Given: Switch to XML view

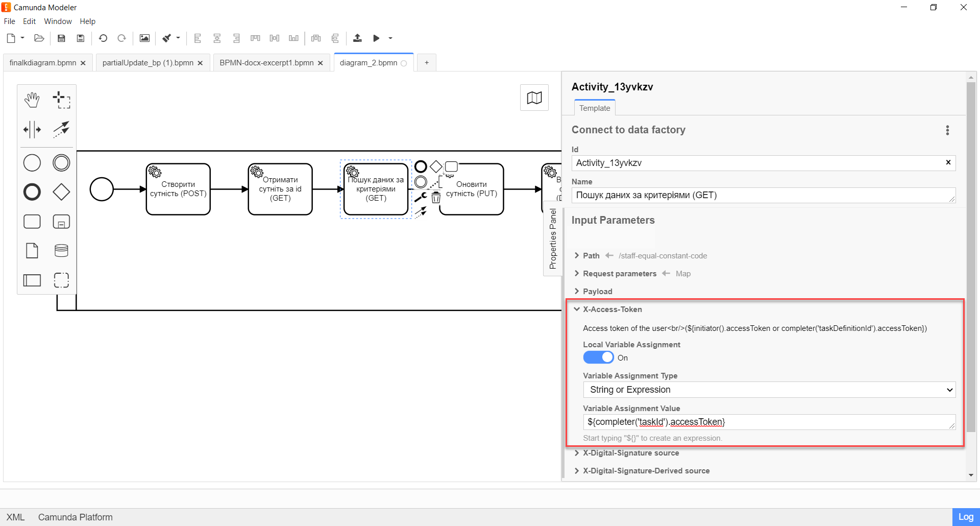Looking at the screenshot, I should click(15, 517).
